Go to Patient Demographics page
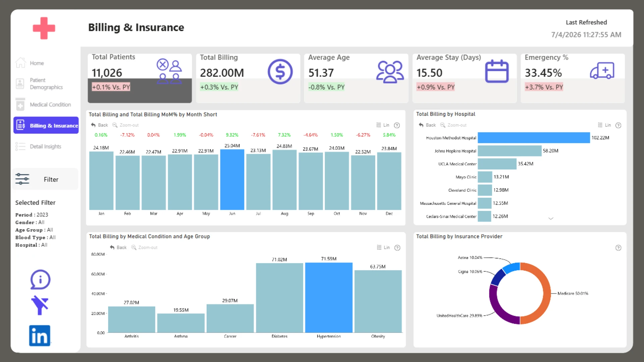Screen dimensions: 644x362 pyautogui.click(x=40, y=83)
